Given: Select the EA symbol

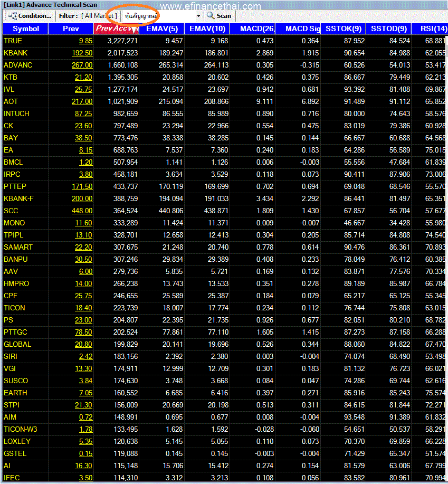Looking at the screenshot, I should [x=8, y=150].
